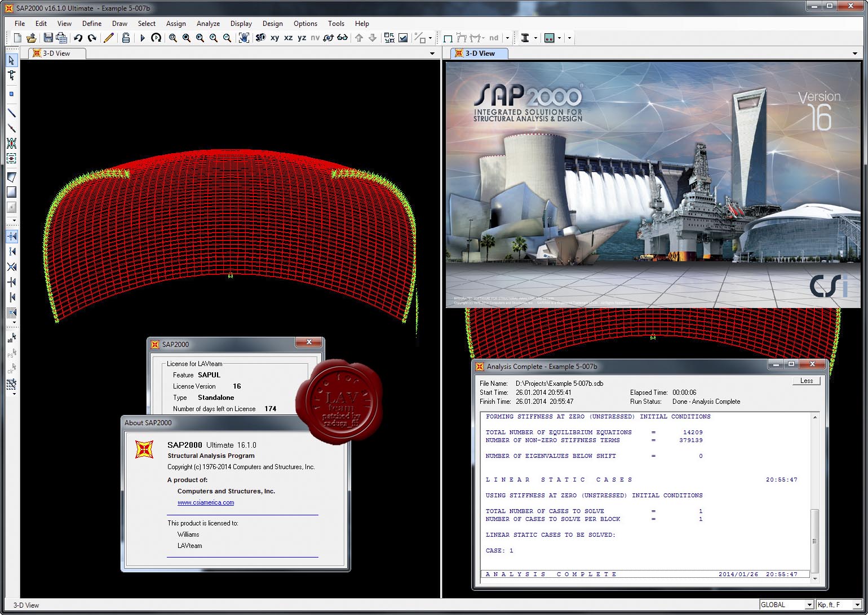Viewport: 868px width, 615px height.
Task: Select the pointer arrow tool in side toolbar
Action: tap(11, 60)
